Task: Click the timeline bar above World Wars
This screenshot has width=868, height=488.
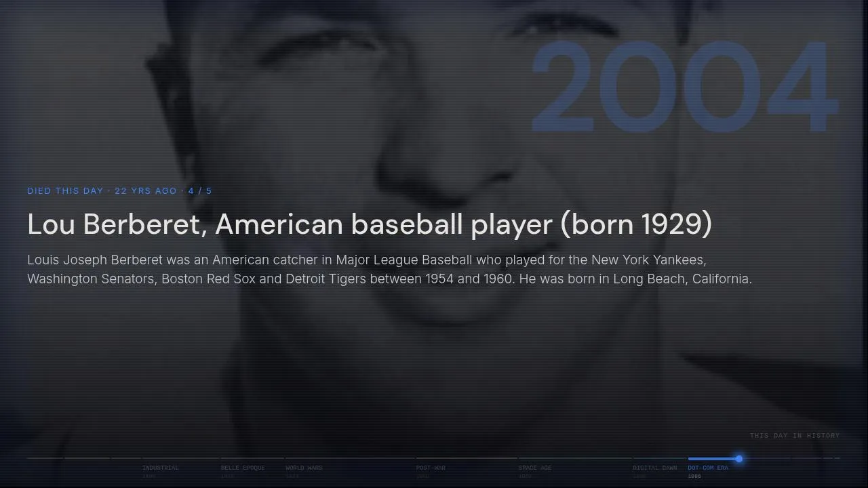Action: (350, 459)
